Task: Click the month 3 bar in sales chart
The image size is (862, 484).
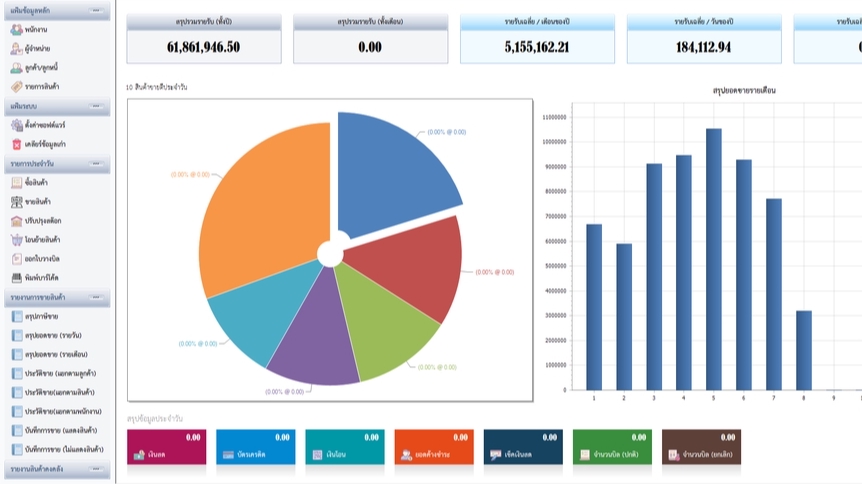Action: click(654, 277)
